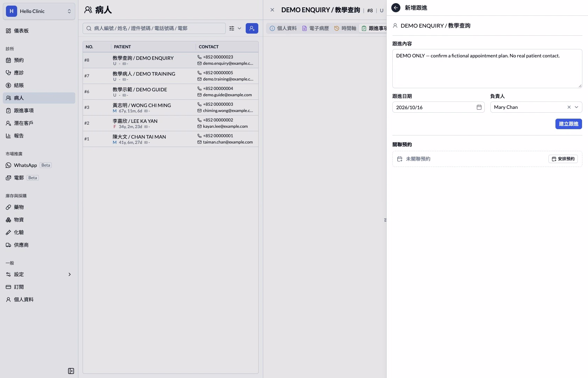
Task: Click the 跟進日期 date field
Action: [438, 107]
